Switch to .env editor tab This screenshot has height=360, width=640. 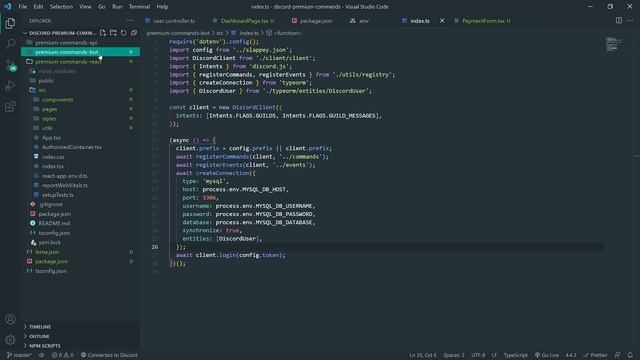coord(363,21)
